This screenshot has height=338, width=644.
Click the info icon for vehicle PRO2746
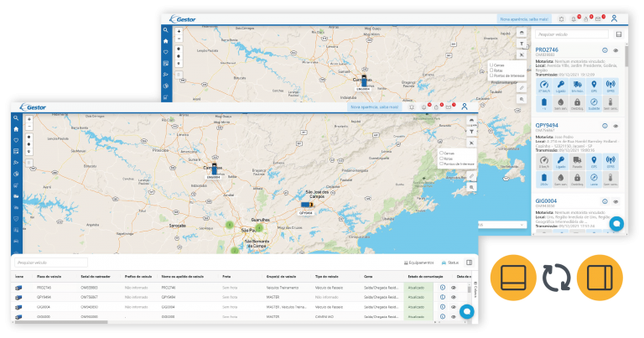[x=605, y=51]
